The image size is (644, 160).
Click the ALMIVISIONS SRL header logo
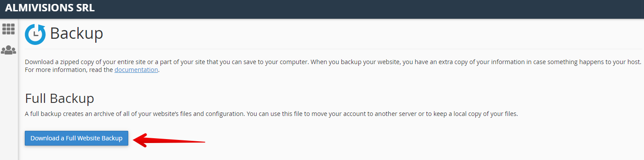click(x=50, y=8)
